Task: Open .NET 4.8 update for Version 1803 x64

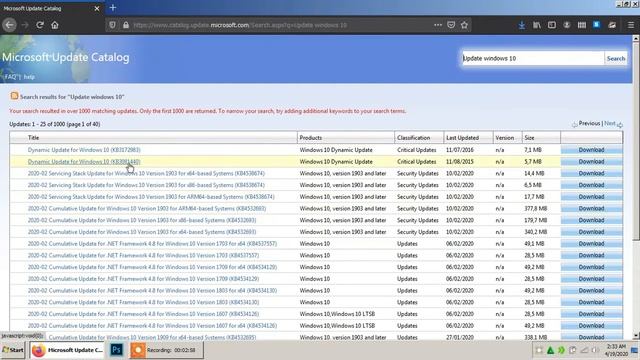Action: pos(152,291)
